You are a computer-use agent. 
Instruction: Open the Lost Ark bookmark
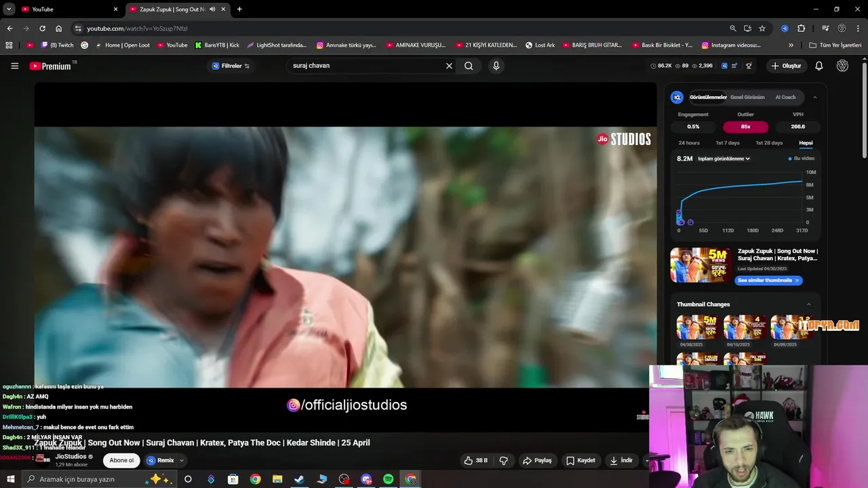click(x=540, y=45)
